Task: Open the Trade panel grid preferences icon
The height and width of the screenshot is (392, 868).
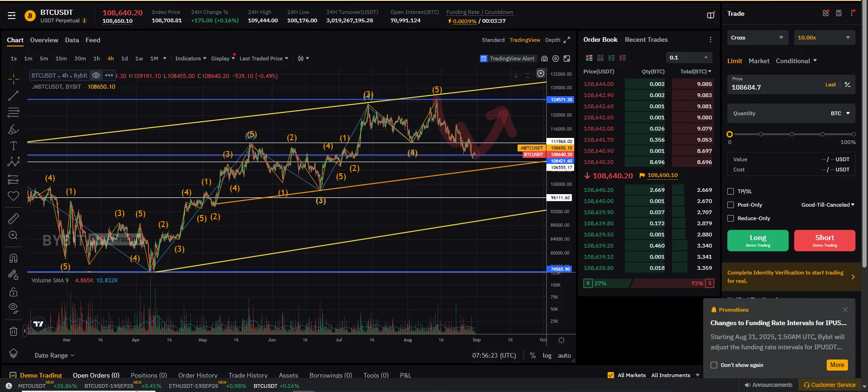Action: pos(826,13)
